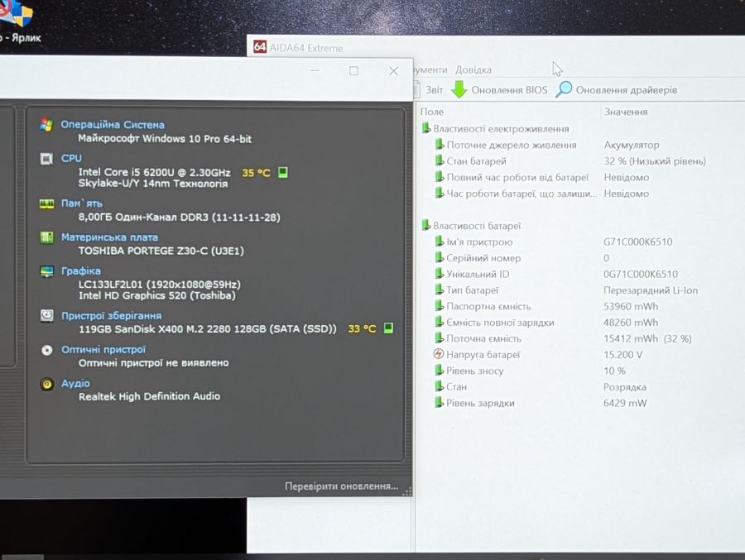
Task: Open the Материнська плата section link
Action: pyautogui.click(x=109, y=237)
